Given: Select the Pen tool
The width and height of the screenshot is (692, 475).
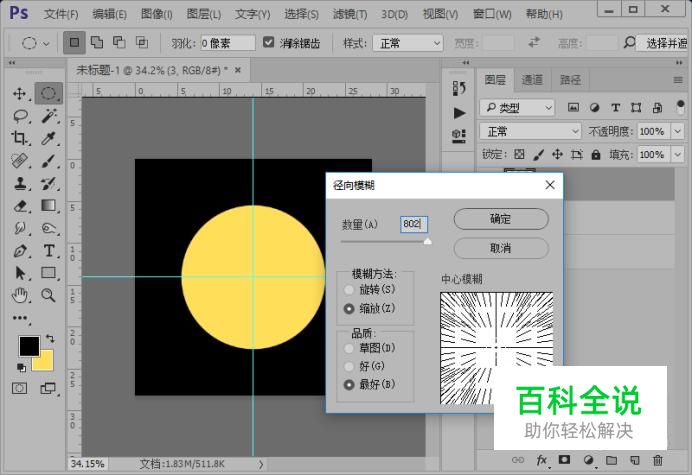Looking at the screenshot, I should pos(20,251).
